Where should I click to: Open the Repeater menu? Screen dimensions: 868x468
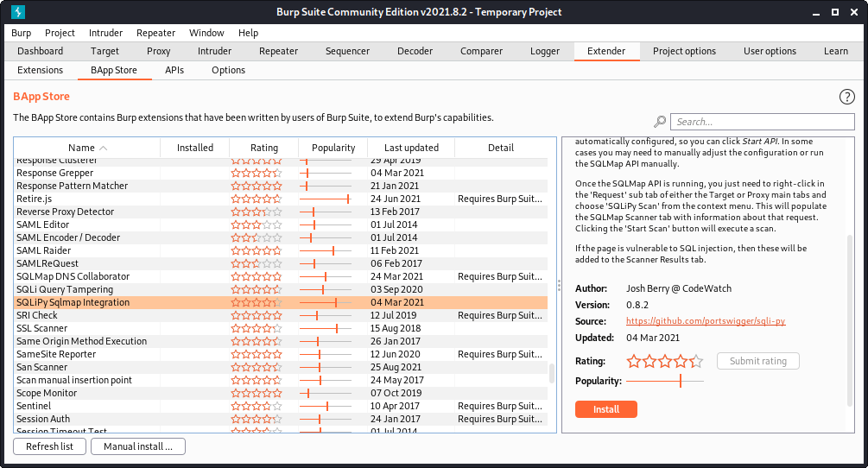point(155,33)
